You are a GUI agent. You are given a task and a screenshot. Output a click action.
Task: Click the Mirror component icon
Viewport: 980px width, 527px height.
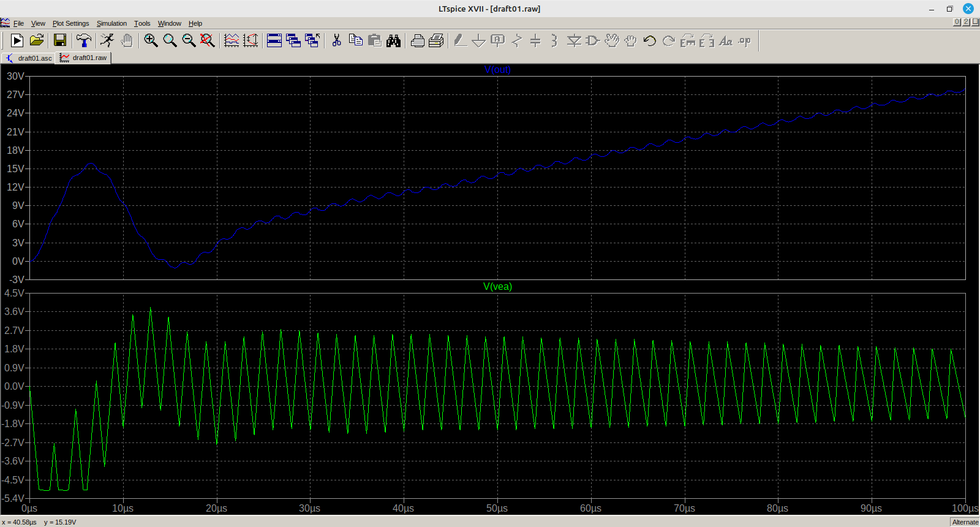[x=707, y=40]
